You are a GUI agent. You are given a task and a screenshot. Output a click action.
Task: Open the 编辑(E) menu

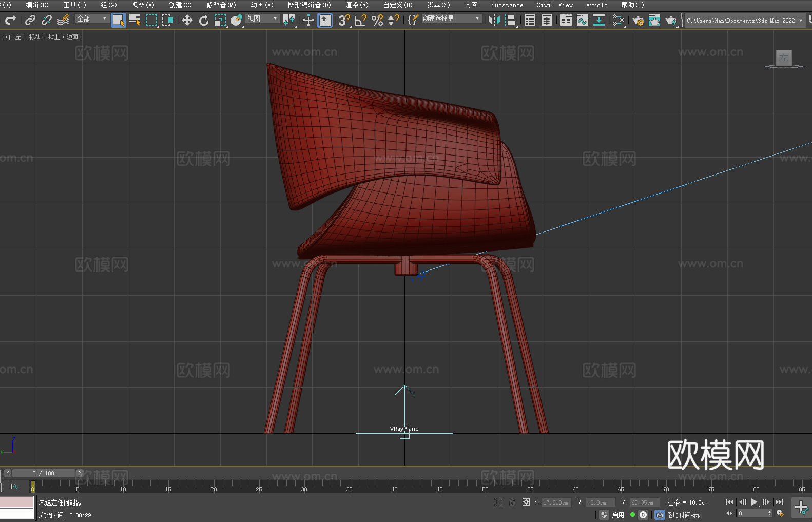(37, 5)
